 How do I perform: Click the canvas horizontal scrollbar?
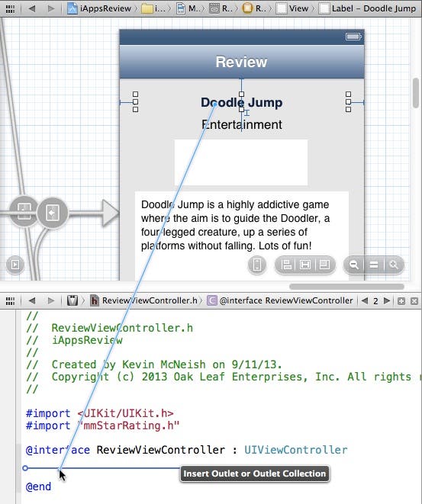[x=346, y=287]
